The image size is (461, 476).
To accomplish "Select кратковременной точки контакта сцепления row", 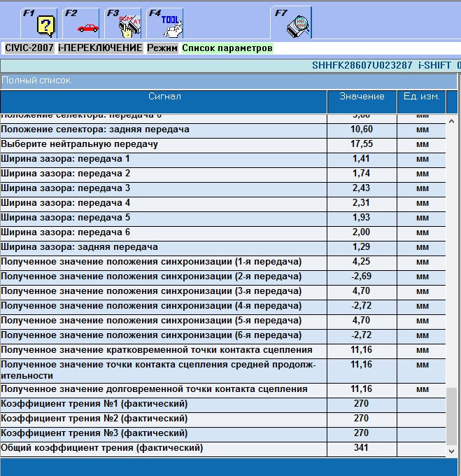I will (x=223, y=351).
